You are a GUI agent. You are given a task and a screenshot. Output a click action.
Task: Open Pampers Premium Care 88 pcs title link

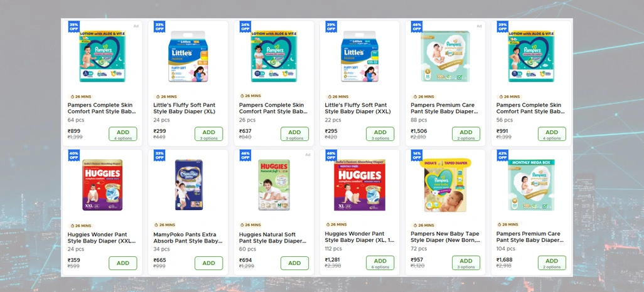443,108
